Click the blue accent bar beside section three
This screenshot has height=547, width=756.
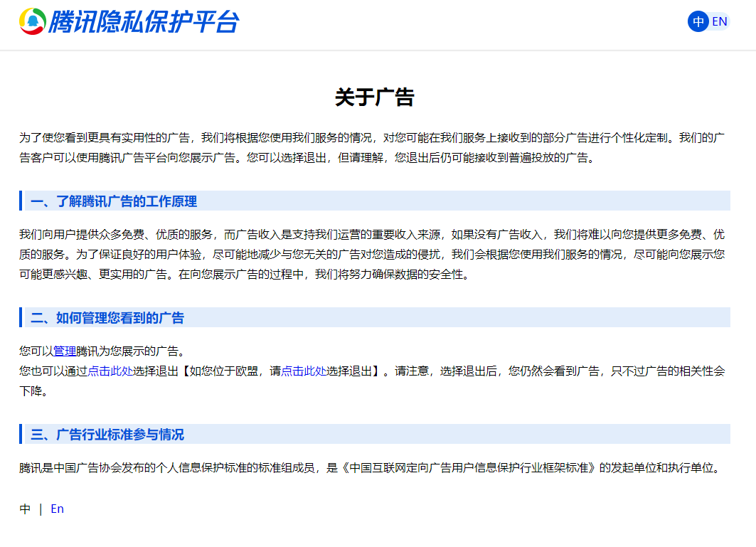tap(21, 436)
